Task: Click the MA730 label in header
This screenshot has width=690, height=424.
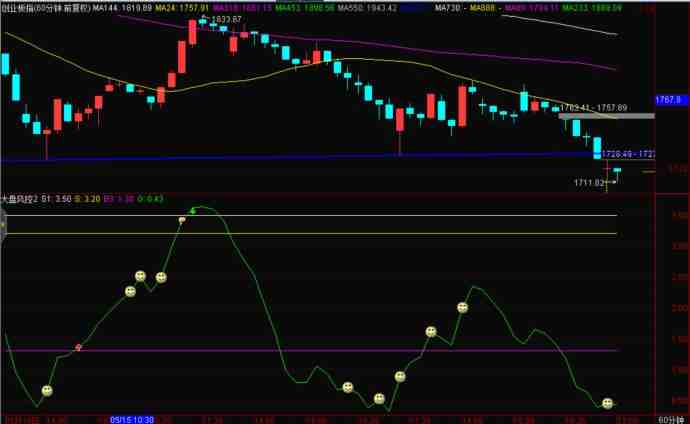Action: pos(448,8)
